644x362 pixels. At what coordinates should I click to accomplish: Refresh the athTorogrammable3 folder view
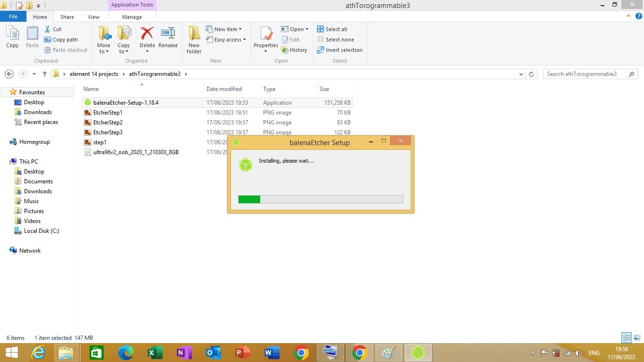[531, 74]
